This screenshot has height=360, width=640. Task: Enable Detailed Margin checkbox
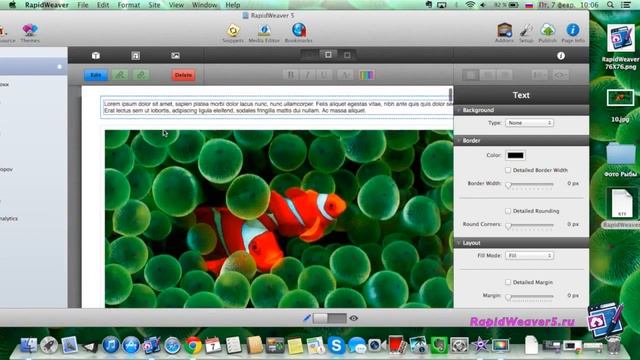508,282
